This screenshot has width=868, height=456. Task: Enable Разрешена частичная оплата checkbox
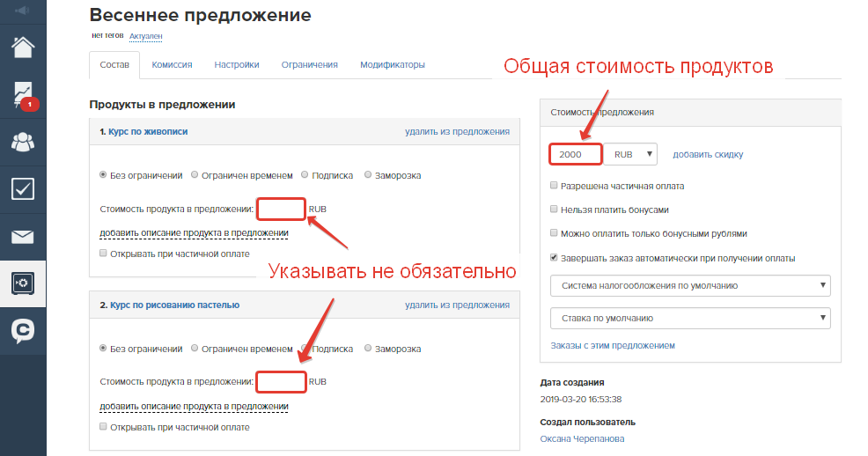[554, 186]
